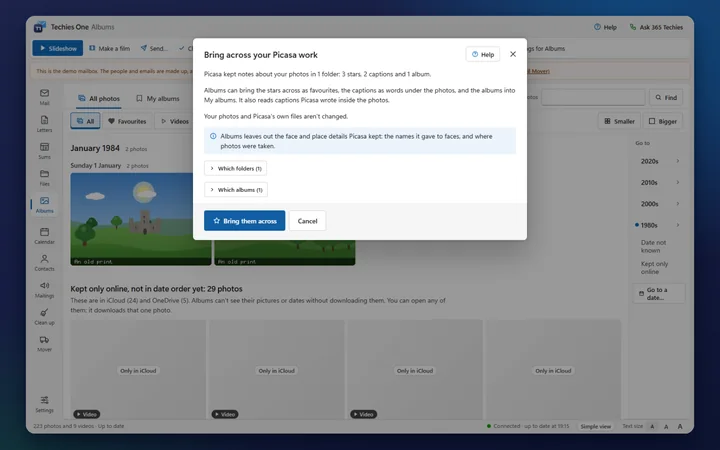This screenshot has width=720, height=450.
Task: Start the Slideshow
Action: click(x=58, y=48)
